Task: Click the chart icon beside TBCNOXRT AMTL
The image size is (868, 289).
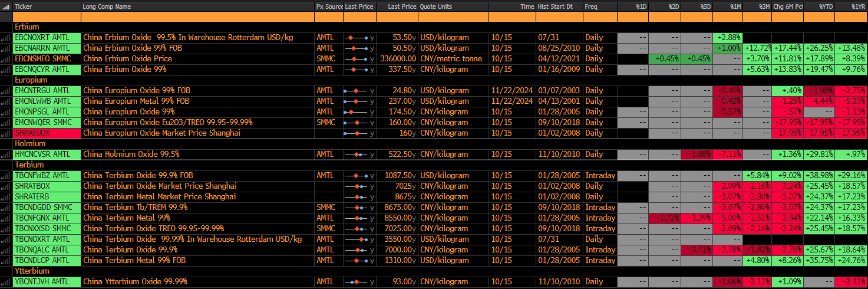Action: 6,239
